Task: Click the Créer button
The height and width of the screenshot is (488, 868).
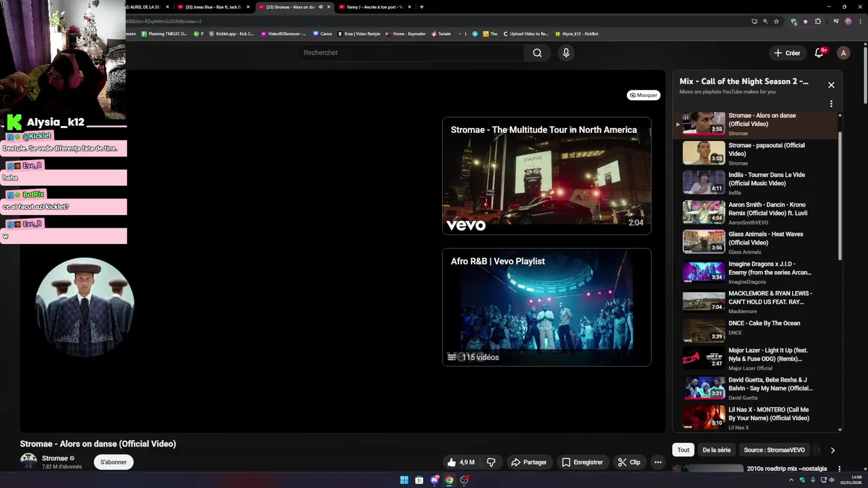Action: pos(787,53)
